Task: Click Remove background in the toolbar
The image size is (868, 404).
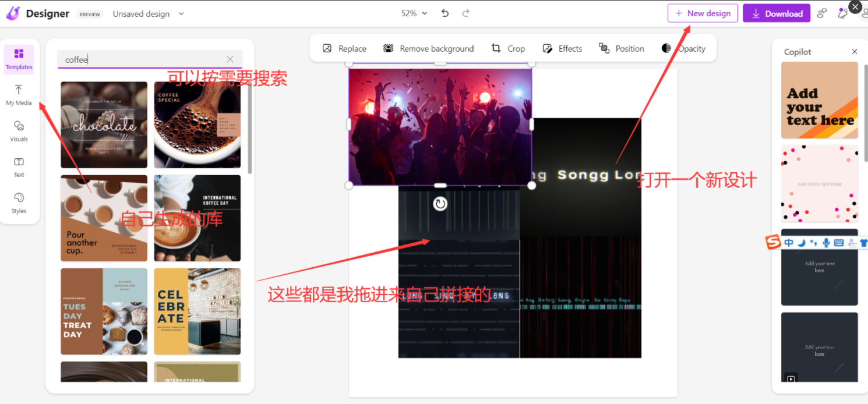Action: [x=429, y=48]
